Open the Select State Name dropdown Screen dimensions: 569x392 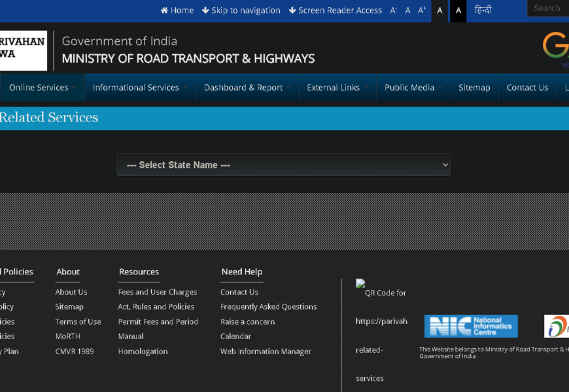pyautogui.click(x=283, y=165)
